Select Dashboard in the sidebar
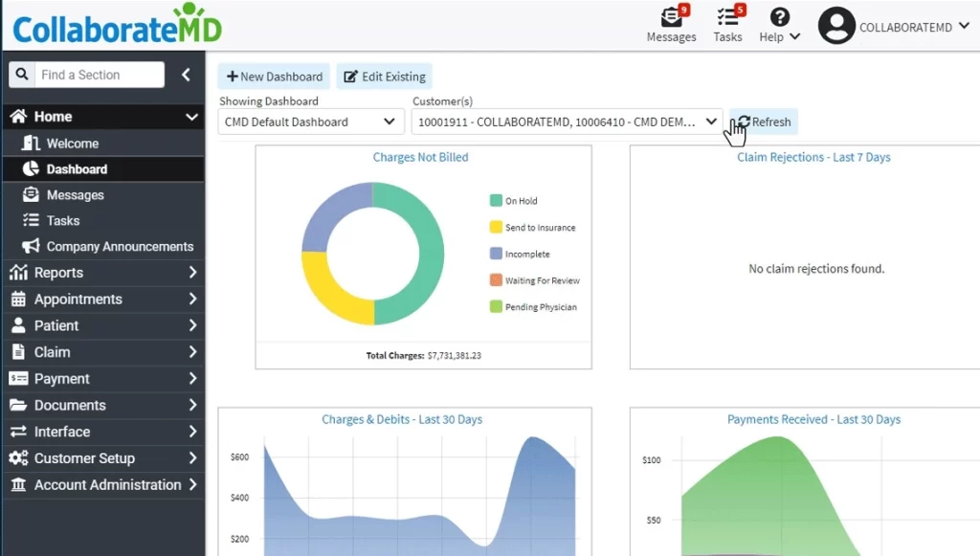 click(77, 168)
